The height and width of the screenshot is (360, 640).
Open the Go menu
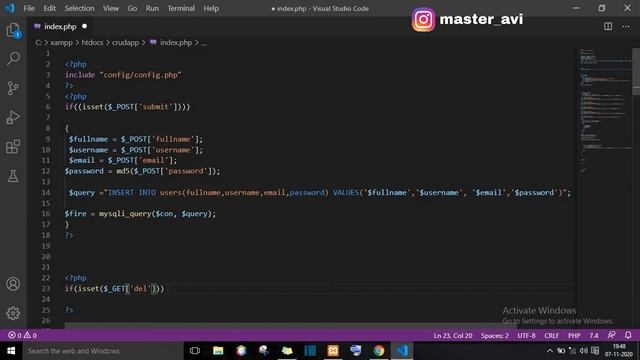click(132, 8)
